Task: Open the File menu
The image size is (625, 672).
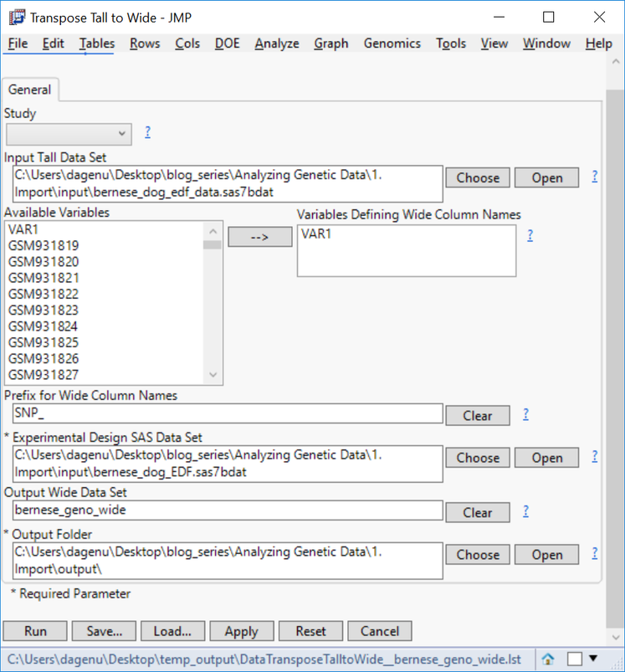Action: tap(18, 44)
